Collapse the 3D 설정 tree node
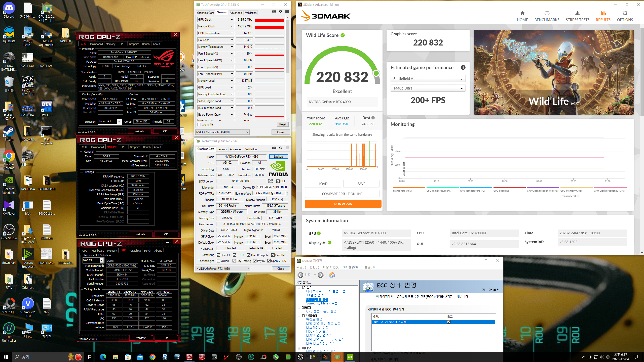 coord(299,288)
